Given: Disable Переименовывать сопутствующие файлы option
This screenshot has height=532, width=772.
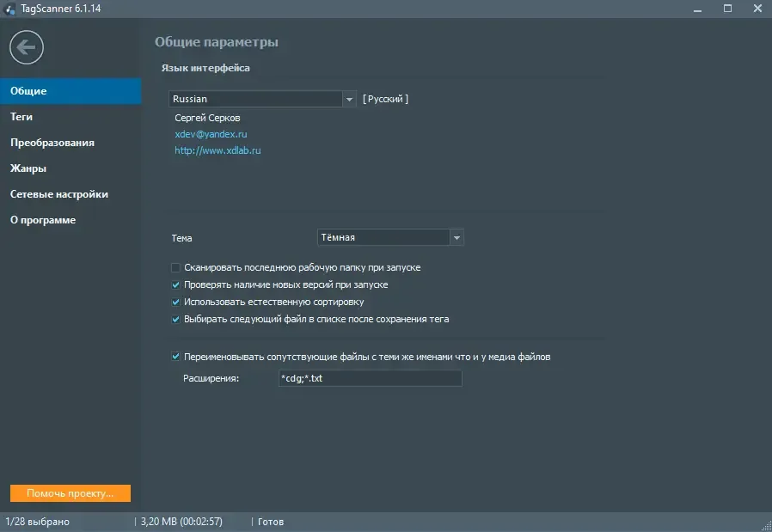Looking at the screenshot, I should click(x=175, y=357).
